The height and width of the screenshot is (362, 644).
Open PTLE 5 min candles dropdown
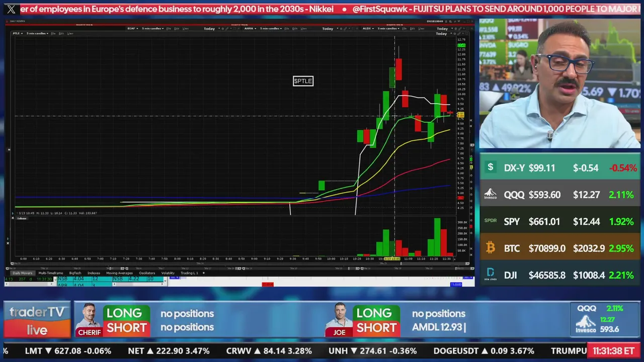[x=37, y=33]
